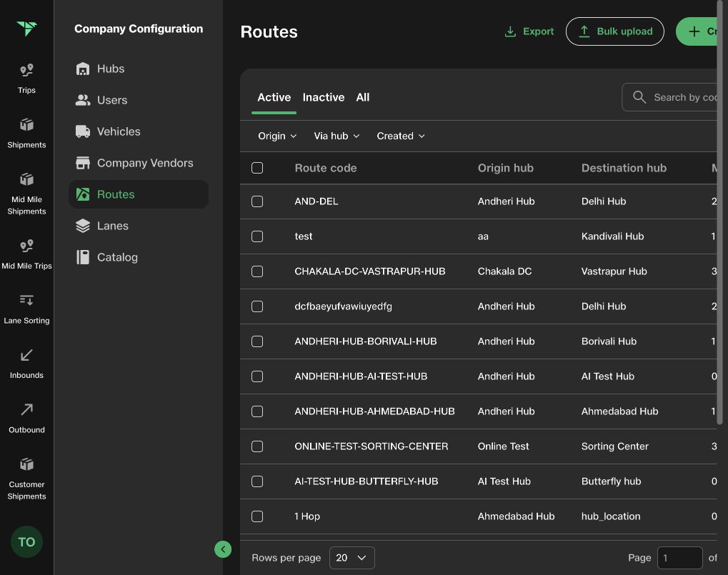This screenshot has height=575, width=728.
Task: Open Catalog configuration menu item
Action: [x=139, y=257]
